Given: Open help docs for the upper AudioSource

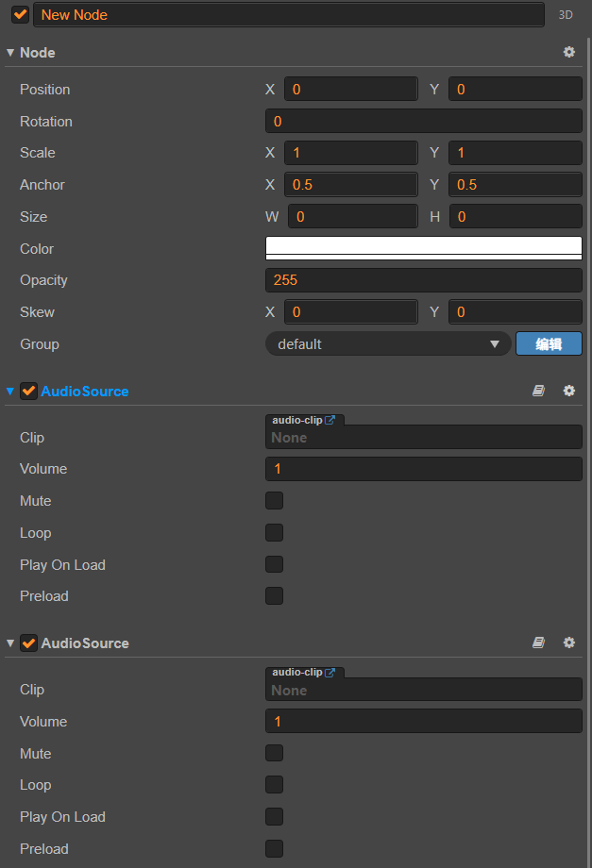Looking at the screenshot, I should tap(538, 391).
